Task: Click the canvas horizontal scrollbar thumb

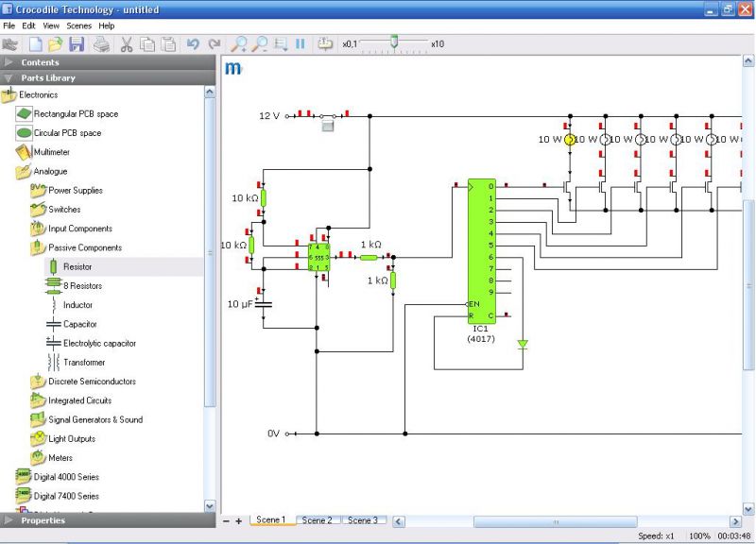Action: 556,521
